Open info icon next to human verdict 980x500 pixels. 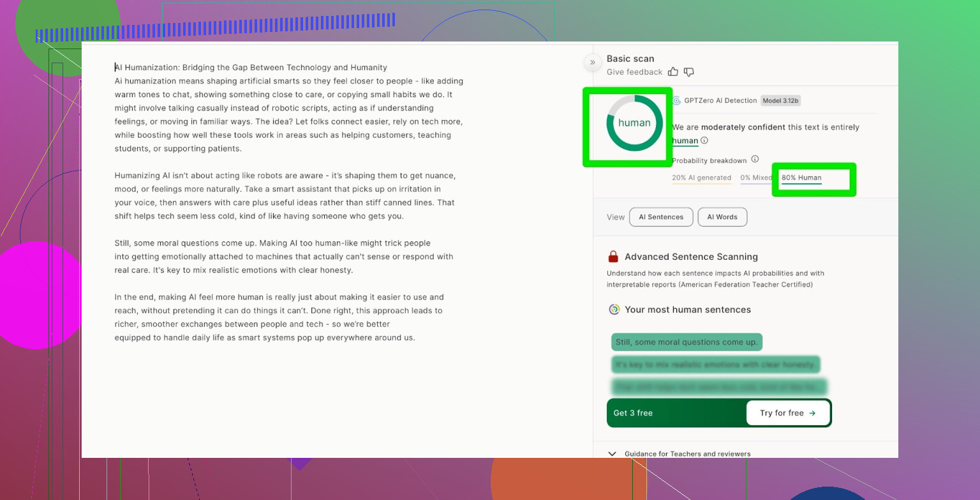click(704, 140)
